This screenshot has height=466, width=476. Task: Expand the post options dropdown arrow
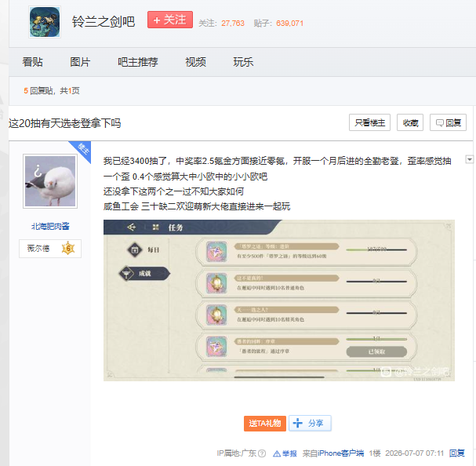(469, 159)
